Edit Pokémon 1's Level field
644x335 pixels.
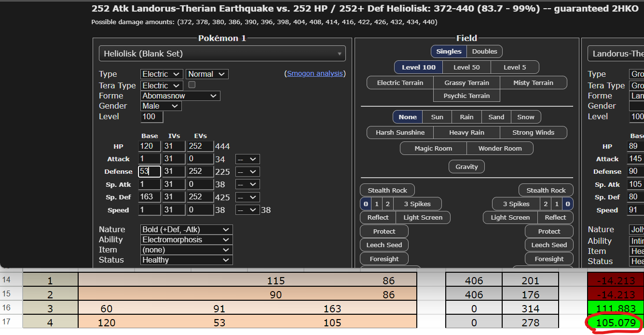coord(152,116)
